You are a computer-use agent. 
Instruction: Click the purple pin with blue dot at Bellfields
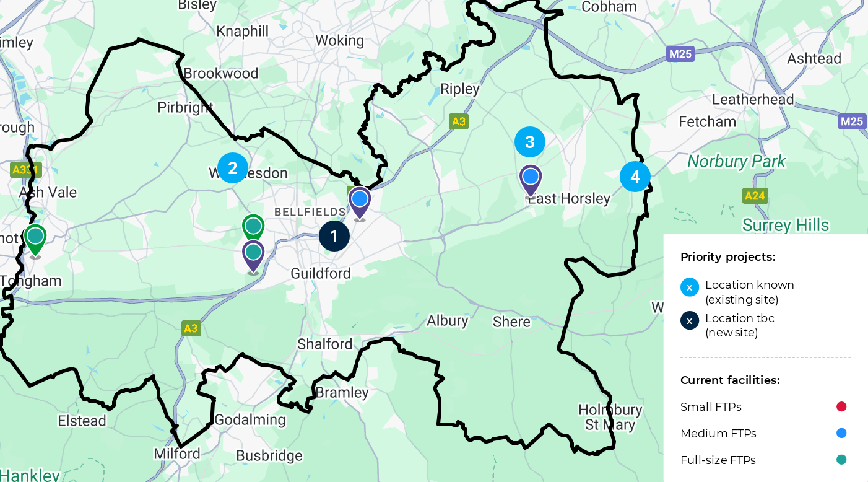(360, 203)
